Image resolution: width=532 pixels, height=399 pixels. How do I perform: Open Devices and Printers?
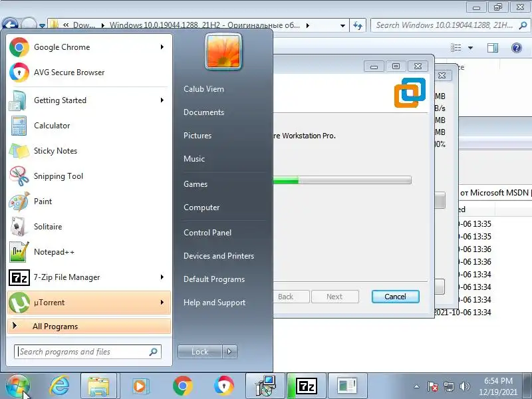[x=219, y=256]
